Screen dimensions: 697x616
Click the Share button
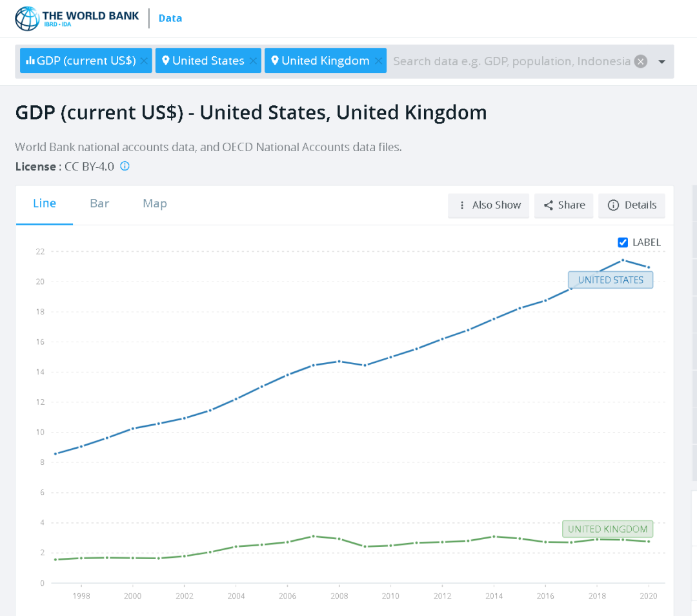[564, 205]
